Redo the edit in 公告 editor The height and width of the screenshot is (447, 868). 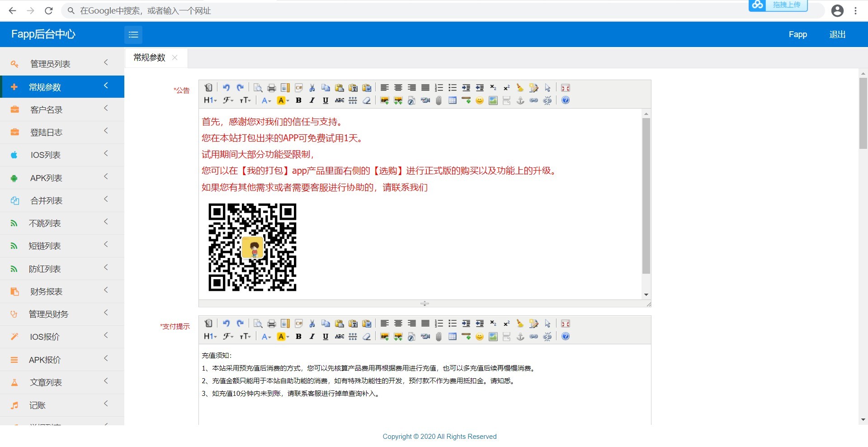240,88
